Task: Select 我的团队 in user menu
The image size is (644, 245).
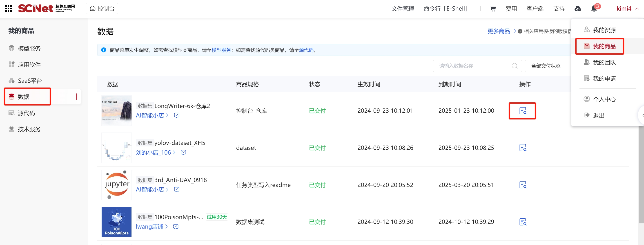Action: tap(604, 62)
